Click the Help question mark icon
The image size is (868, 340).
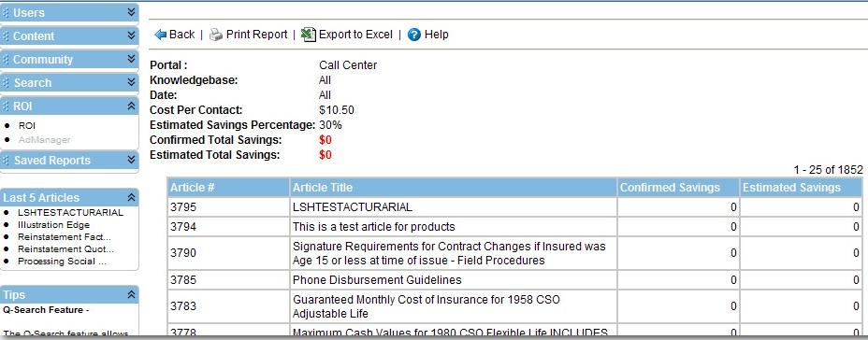click(x=414, y=35)
